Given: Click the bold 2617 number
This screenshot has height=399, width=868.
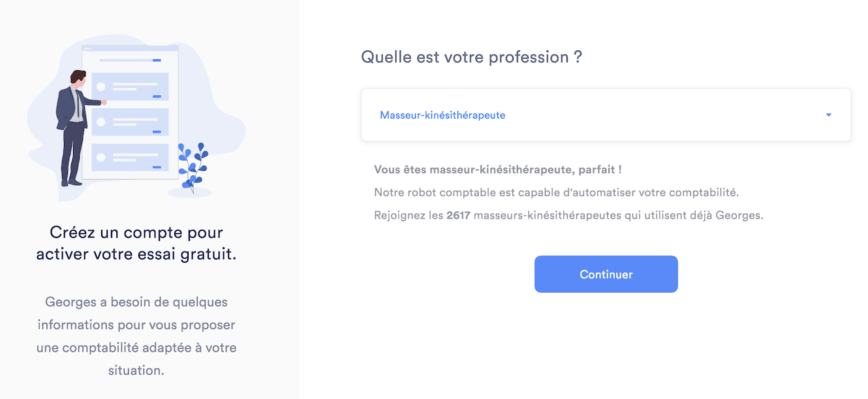Looking at the screenshot, I should click(x=458, y=215).
